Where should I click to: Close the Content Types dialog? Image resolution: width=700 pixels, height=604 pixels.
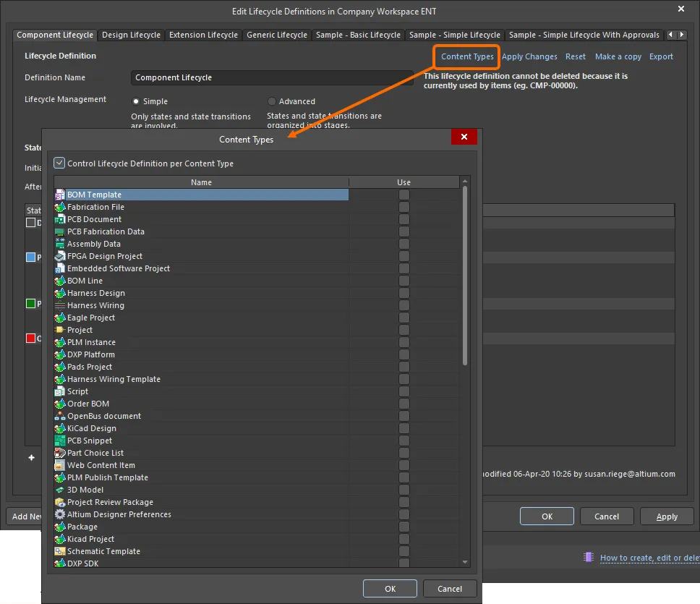click(x=464, y=137)
